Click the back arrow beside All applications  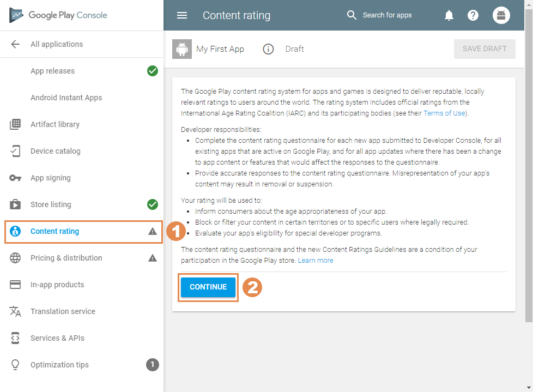15,44
